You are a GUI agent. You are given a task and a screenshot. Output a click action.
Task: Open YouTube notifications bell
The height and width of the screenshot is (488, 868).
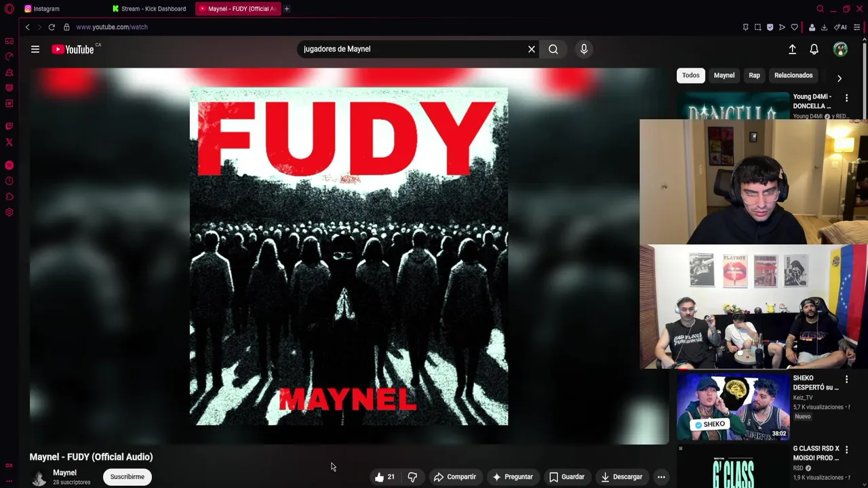point(814,49)
